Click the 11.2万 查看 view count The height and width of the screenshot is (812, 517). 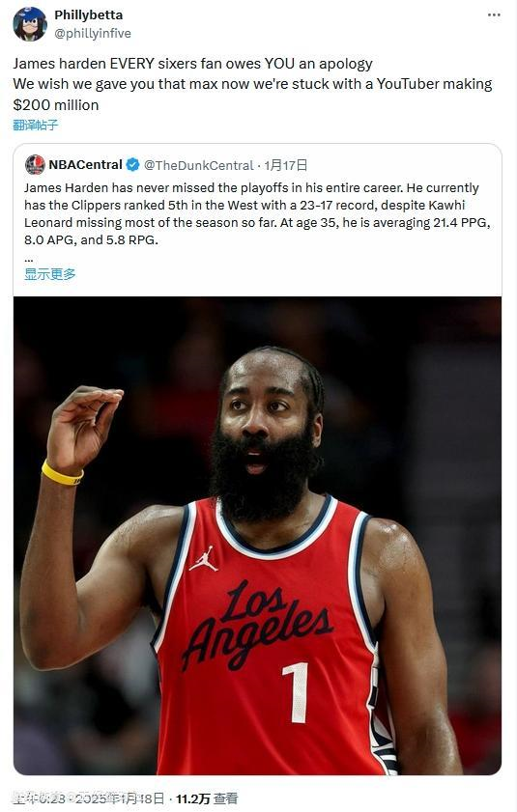pos(207,799)
